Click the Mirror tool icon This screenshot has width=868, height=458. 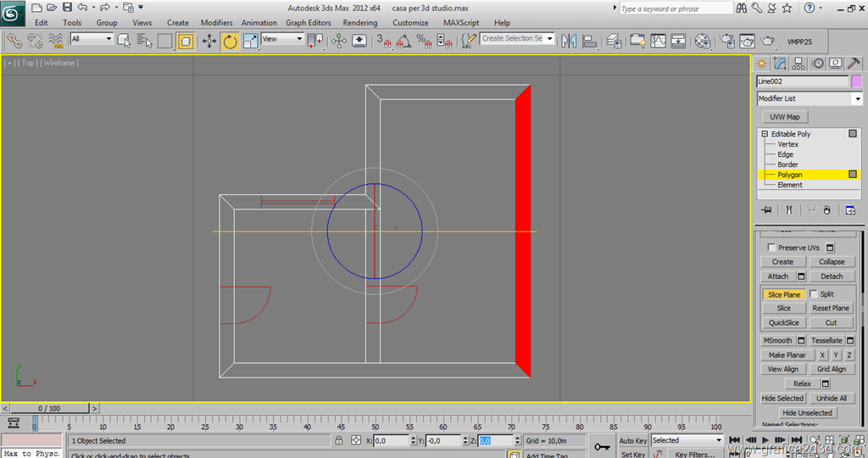567,41
